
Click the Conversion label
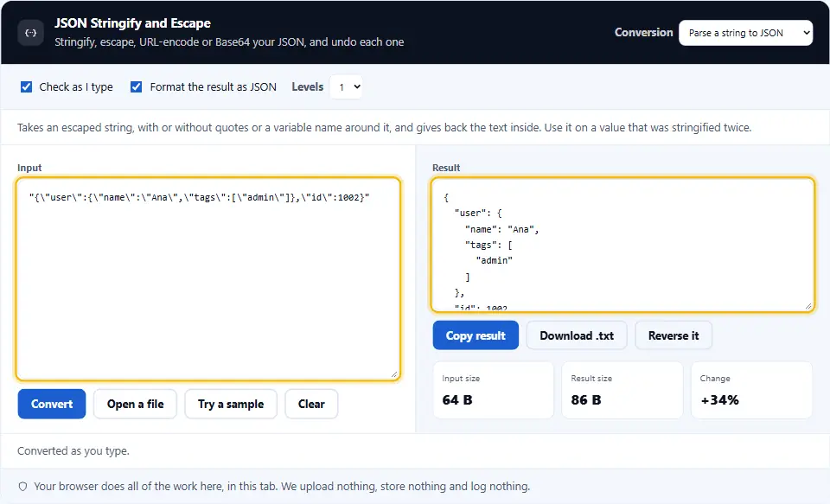coord(643,32)
